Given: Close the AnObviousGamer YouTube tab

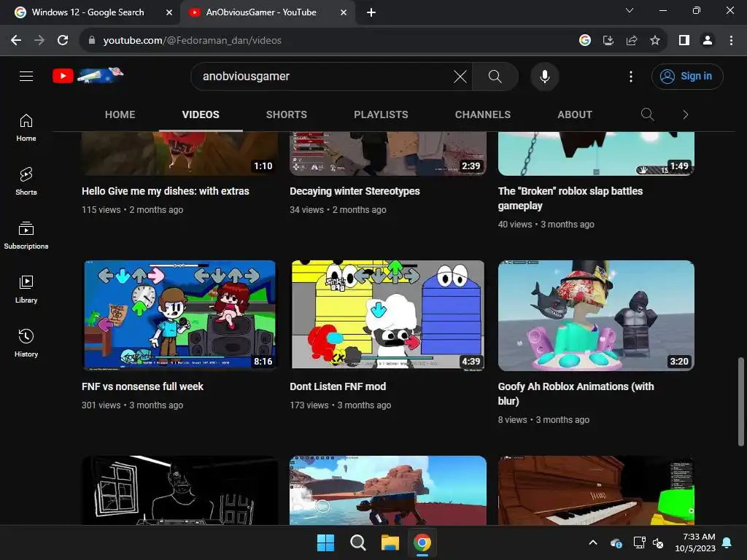Looking at the screenshot, I should 343,12.
